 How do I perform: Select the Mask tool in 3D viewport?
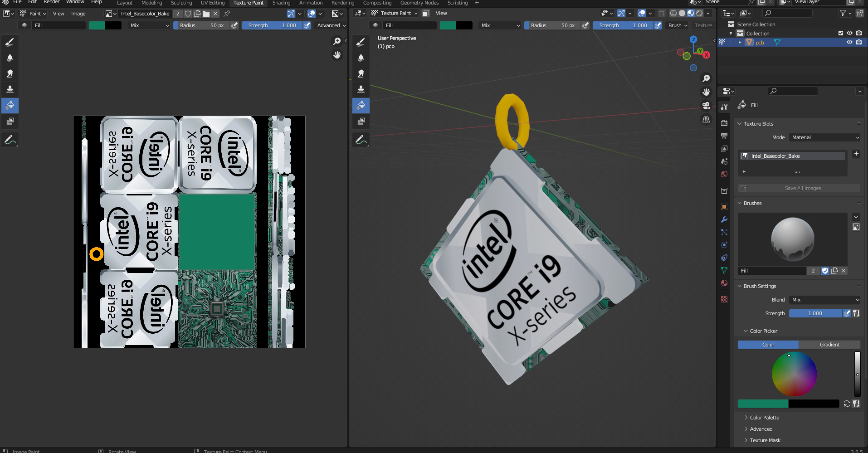tap(361, 121)
